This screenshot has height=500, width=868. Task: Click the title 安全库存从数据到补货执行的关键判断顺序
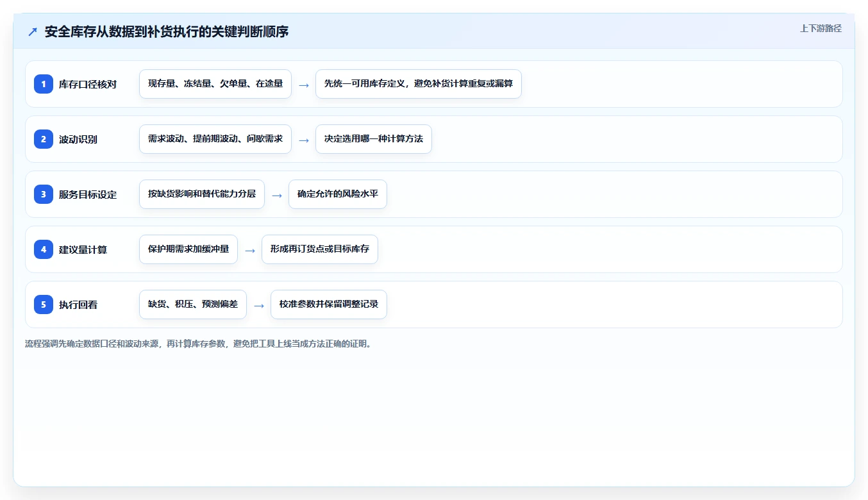click(x=167, y=31)
